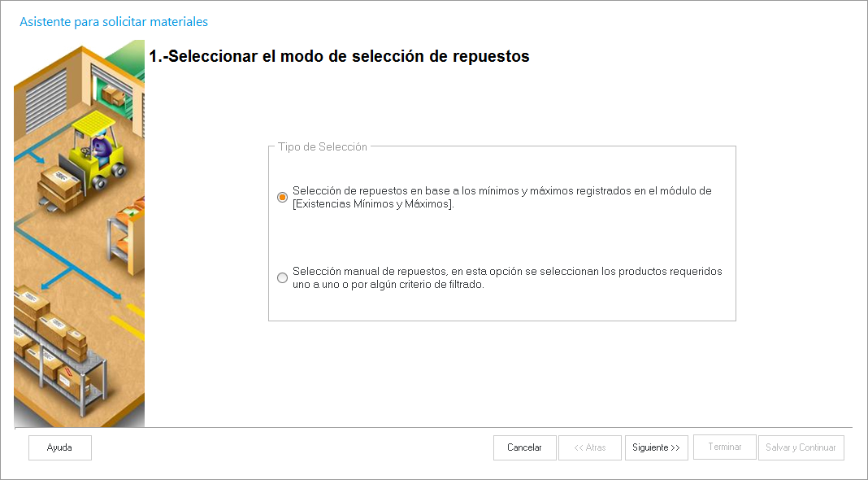Image resolution: width=868 pixels, height=480 pixels.
Task: Choose the manual spare parts selection radio
Action: click(x=282, y=277)
